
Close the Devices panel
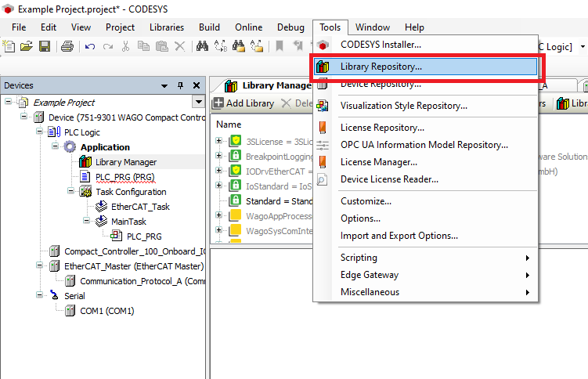point(196,85)
